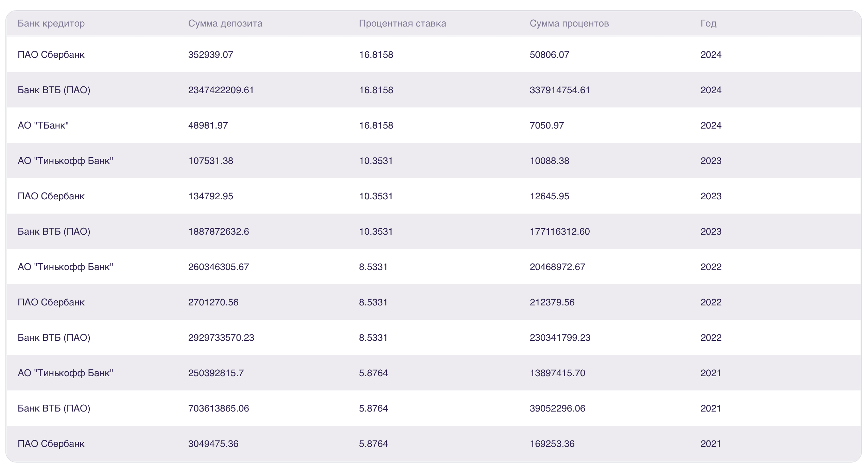
Task: Click interest amount 20468972.67
Action: [x=557, y=267]
